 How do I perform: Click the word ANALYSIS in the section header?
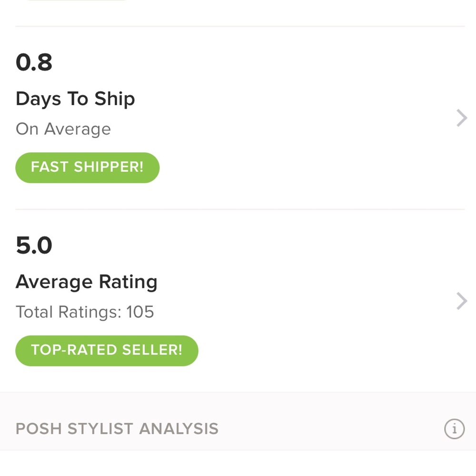pyautogui.click(x=178, y=429)
